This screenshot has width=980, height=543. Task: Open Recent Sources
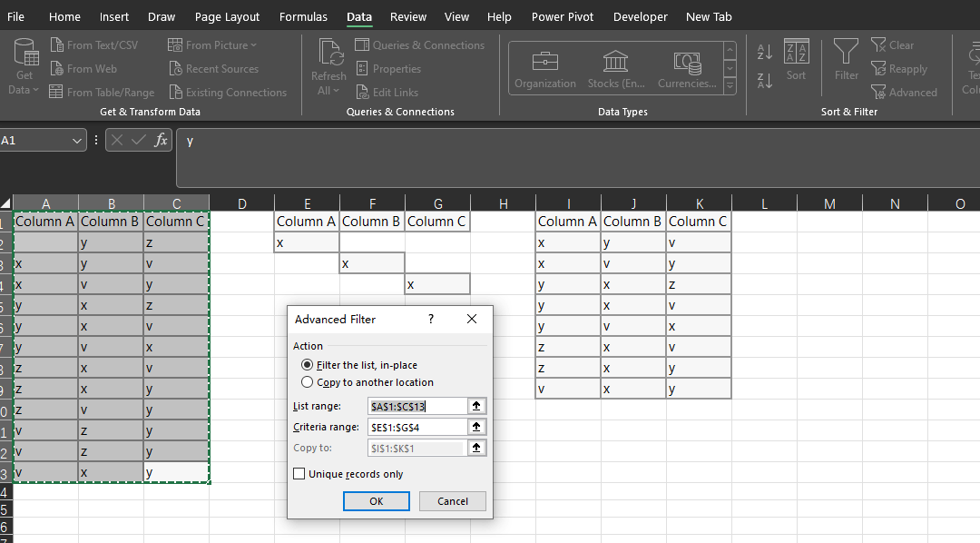[214, 69]
